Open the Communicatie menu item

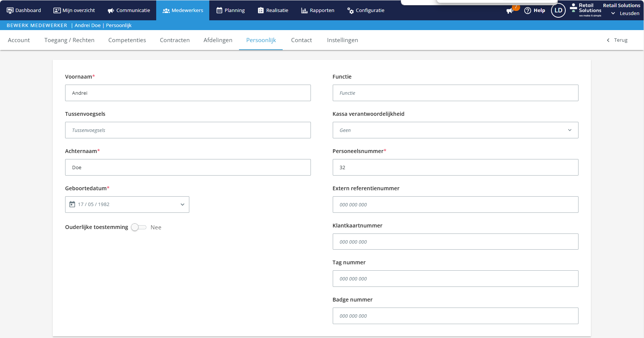pyautogui.click(x=129, y=11)
